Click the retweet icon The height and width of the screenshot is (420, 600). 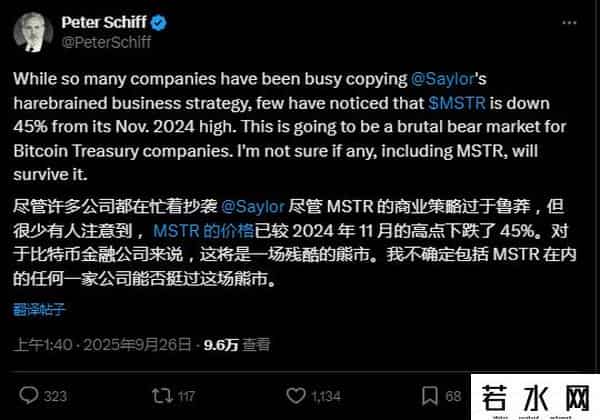160,395
